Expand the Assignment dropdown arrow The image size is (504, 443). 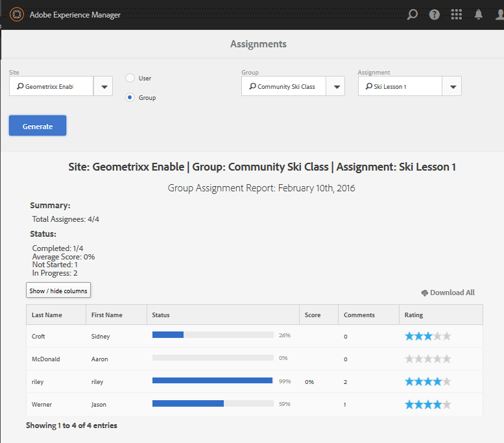pyautogui.click(x=452, y=86)
